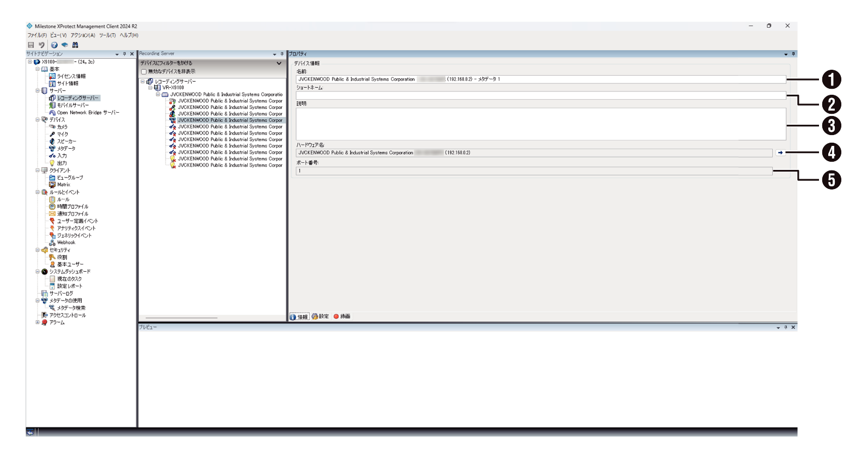This screenshot has height=458, width=868.
Task: Open ビューグループ under クライアント
Action: (x=70, y=178)
